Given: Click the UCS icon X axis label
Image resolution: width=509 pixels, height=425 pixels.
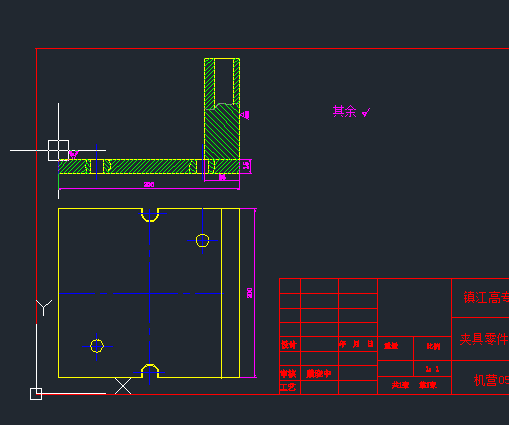Looking at the screenshot, I should (123, 386).
